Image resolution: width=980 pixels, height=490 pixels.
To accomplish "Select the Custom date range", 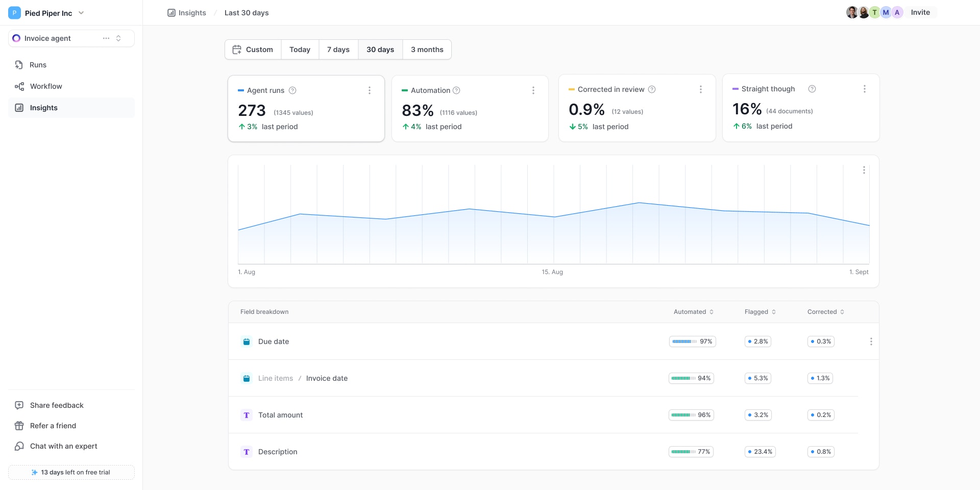I will click(x=253, y=50).
